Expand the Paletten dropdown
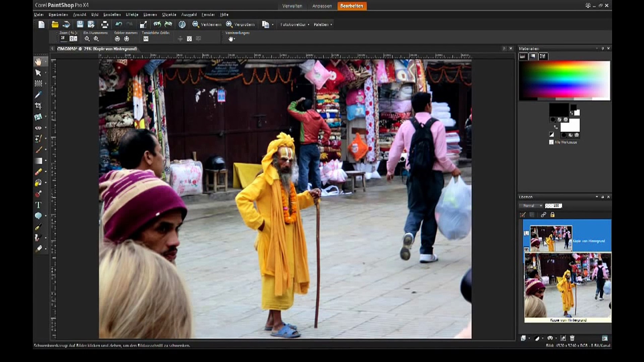644x362 pixels. [323, 24]
